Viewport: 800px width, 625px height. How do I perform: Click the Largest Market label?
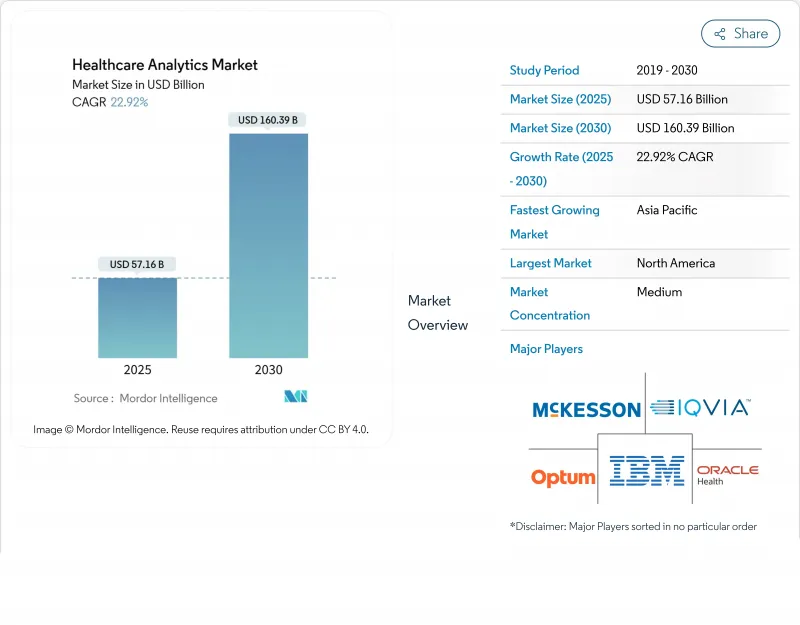[550, 263]
